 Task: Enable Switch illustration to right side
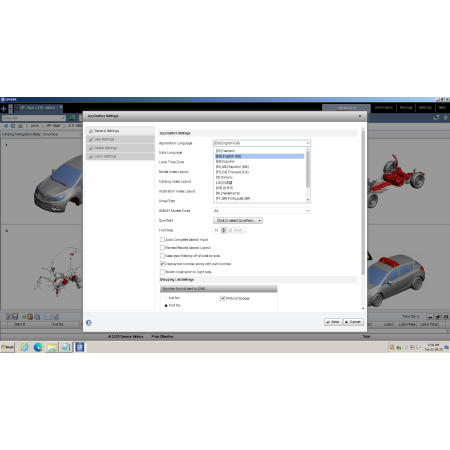coord(162,272)
